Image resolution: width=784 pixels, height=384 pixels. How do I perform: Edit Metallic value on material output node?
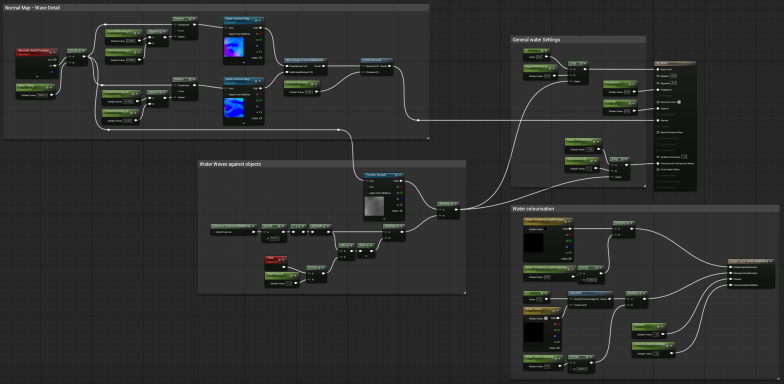tap(674, 76)
